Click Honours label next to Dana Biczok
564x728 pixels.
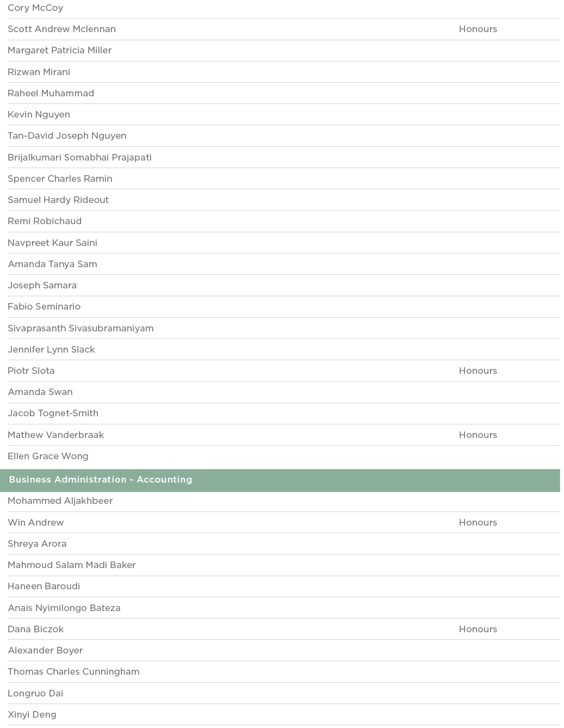(x=478, y=630)
